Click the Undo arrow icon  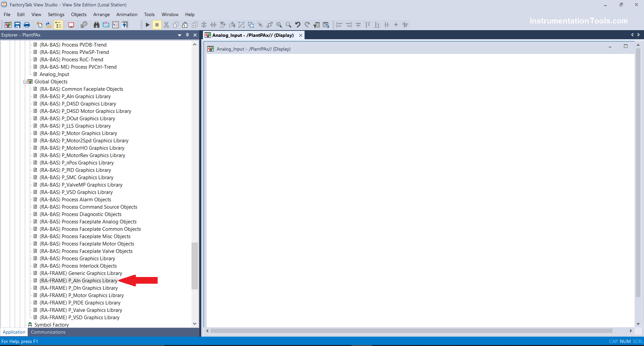[x=298, y=25]
